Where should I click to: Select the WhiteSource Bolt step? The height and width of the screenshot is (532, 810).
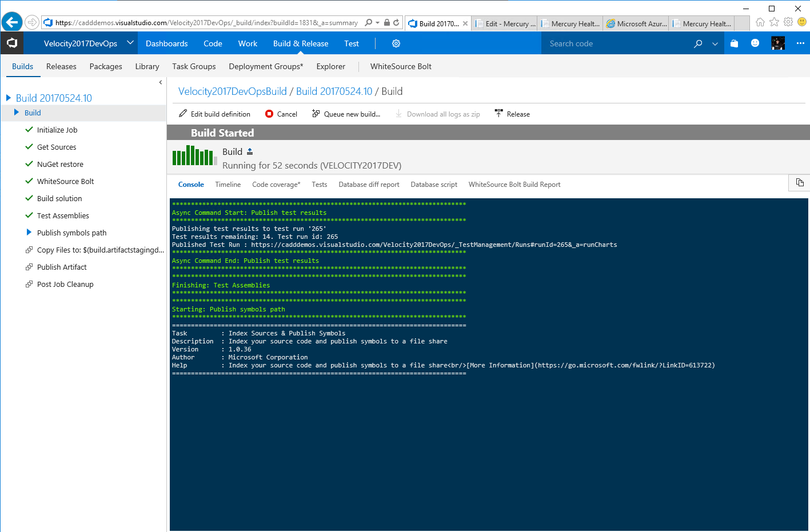(x=65, y=181)
